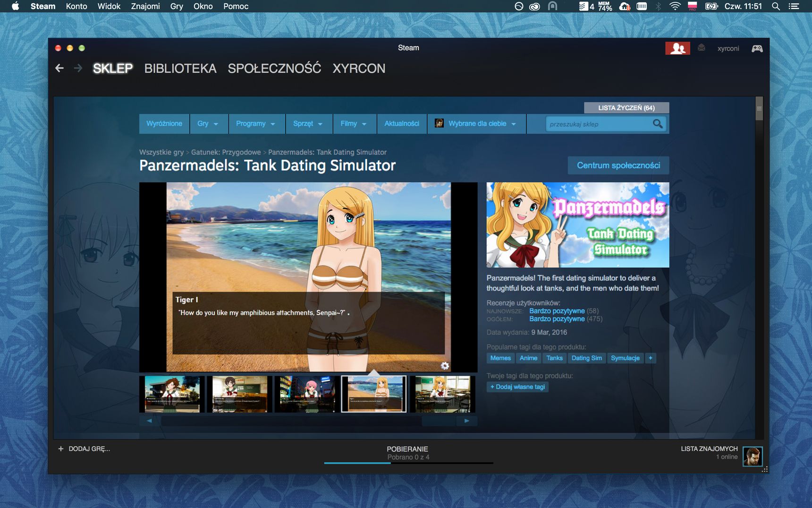
Task: Open the Anime tag
Action: pyautogui.click(x=528, y=358)
